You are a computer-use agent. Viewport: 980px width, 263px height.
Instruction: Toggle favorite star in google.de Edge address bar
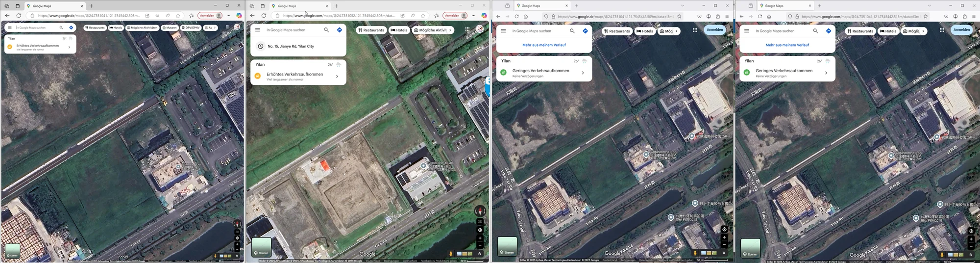(x=178, y=16)
